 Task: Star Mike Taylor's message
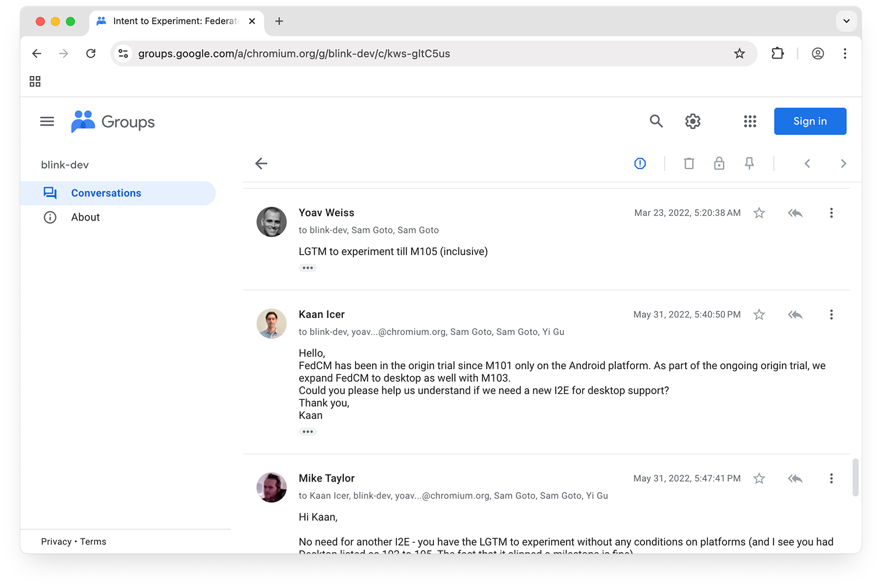pyautogui.click(x=759, y=478)
